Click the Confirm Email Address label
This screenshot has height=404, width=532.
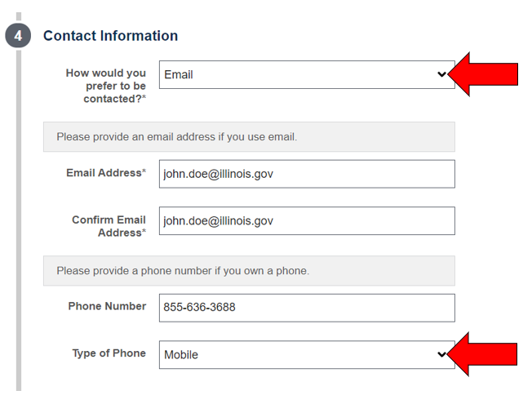[109, 226]
